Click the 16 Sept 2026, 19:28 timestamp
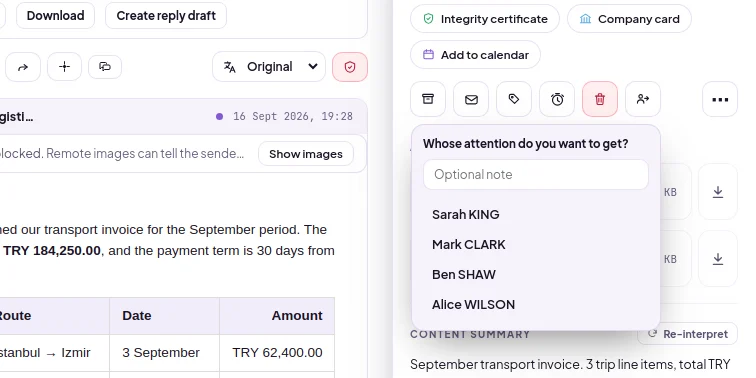Screen dimensions: 756x378 [x=293, y=116]
